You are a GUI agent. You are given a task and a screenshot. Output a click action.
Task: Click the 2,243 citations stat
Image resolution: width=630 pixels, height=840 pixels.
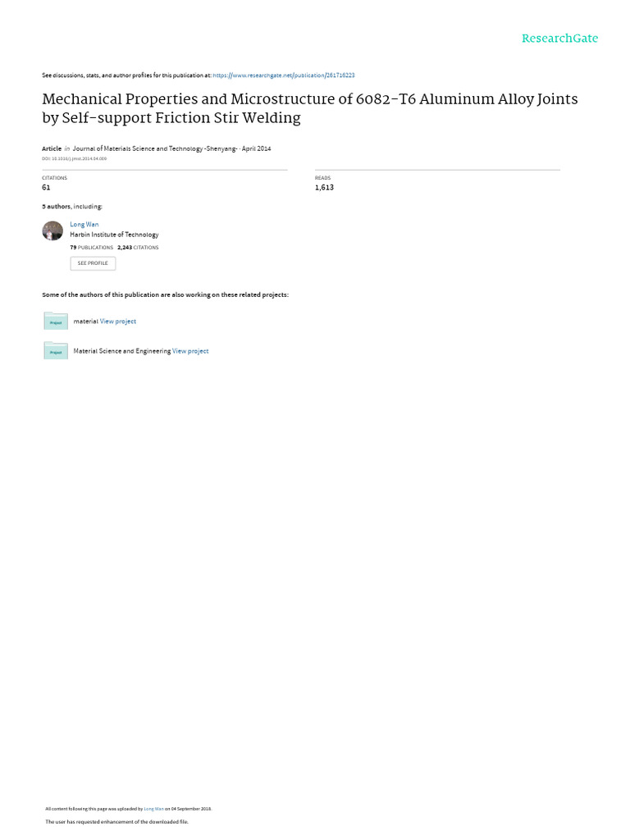138,248
